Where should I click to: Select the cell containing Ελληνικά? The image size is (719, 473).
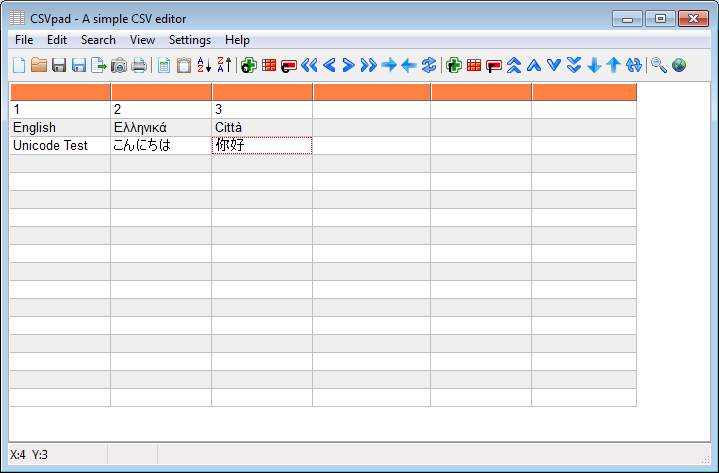coord(160,127)
